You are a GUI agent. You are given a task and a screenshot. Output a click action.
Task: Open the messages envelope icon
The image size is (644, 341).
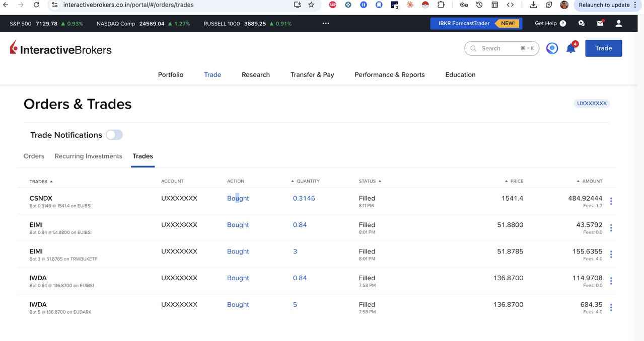click(x=600, y=23)
